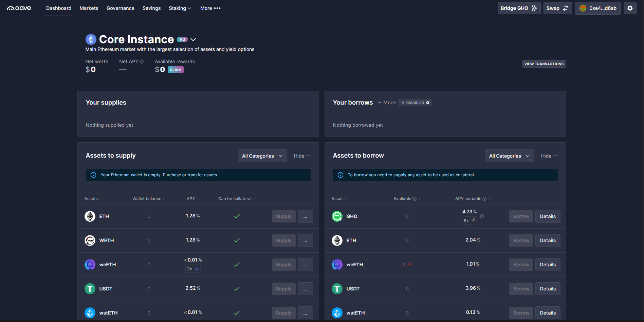Click the View Transactions button
The image size is (644, 322).
[x=544, y=64]
